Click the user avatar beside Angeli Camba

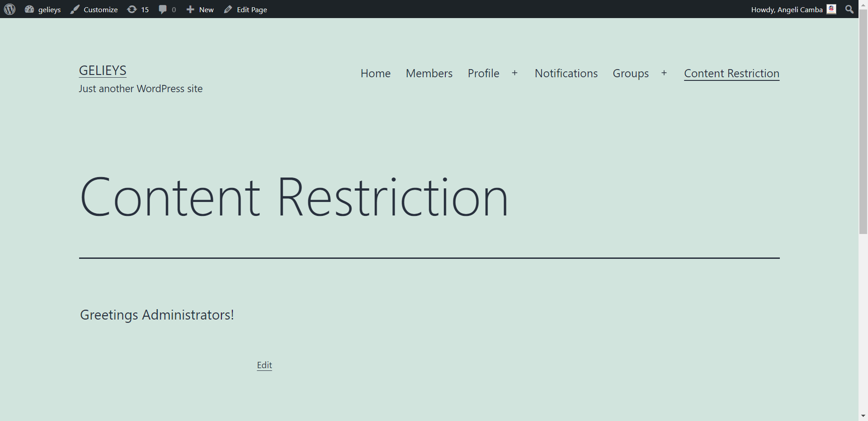click(x=831, y=9)
